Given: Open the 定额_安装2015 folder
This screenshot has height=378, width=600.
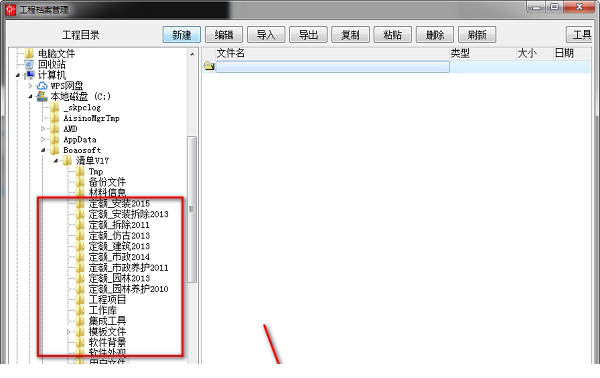Looking at the screenshot, I should [119, 204].
